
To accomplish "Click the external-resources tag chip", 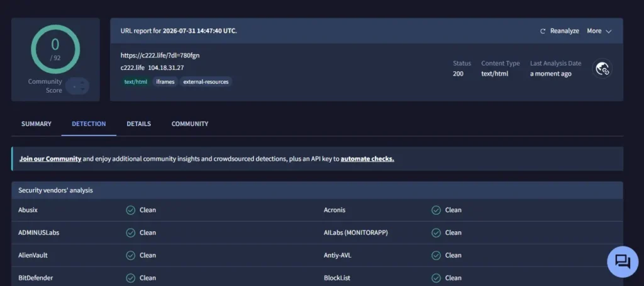I will (206, 82).
